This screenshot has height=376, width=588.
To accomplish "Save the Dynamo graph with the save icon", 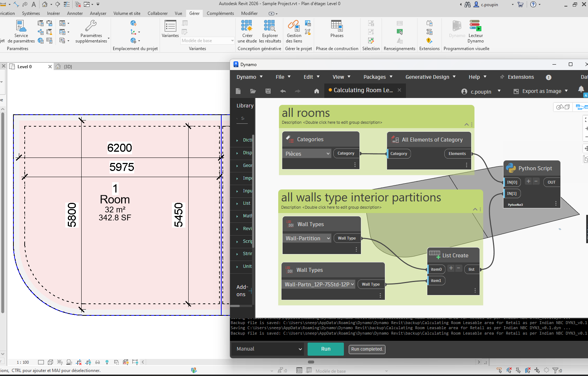I will (268, 91).
